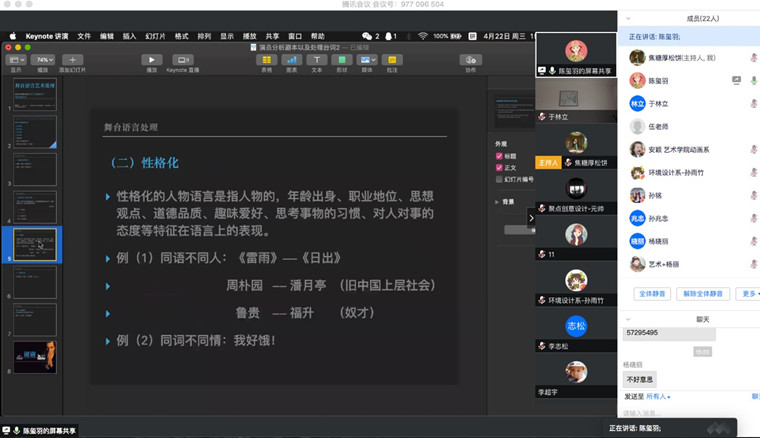Open the 74% zoom dropdown
Screen dimensions: 760x438
click(44, 60)
